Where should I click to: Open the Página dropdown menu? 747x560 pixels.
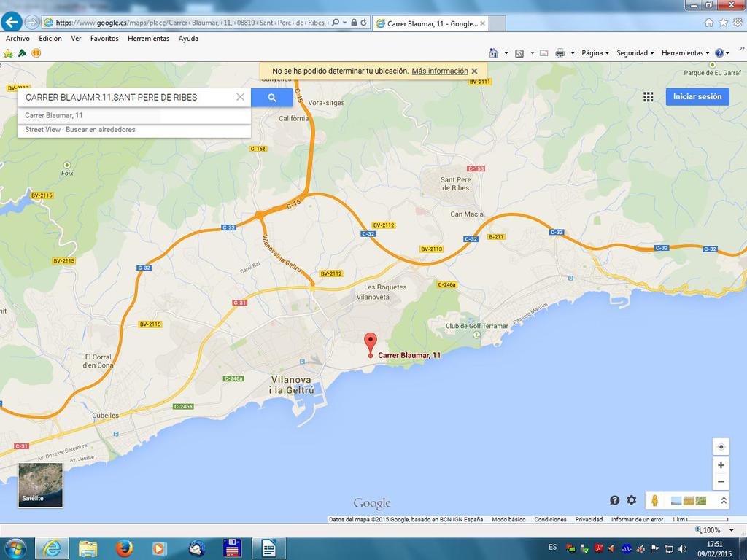[595, 53]
